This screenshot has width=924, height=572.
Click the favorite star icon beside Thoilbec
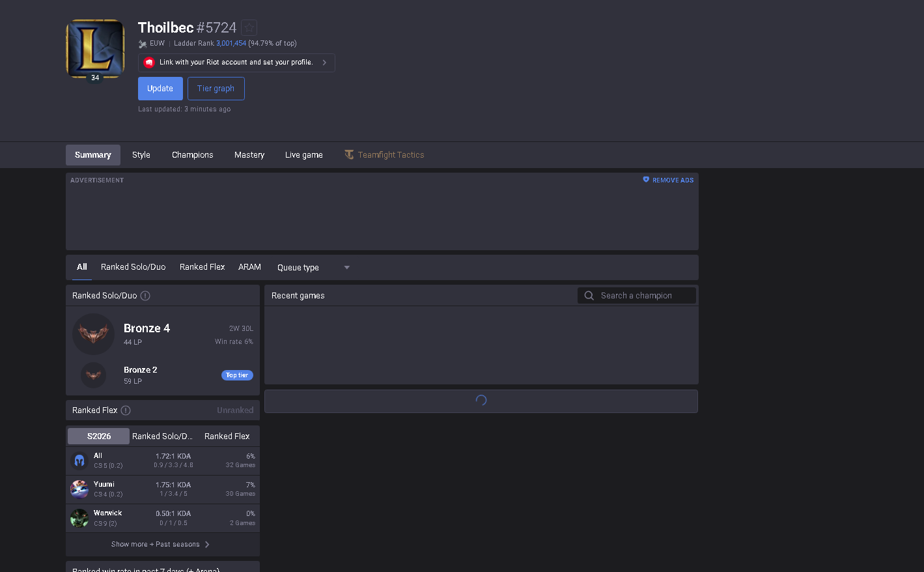pos(249,27)
